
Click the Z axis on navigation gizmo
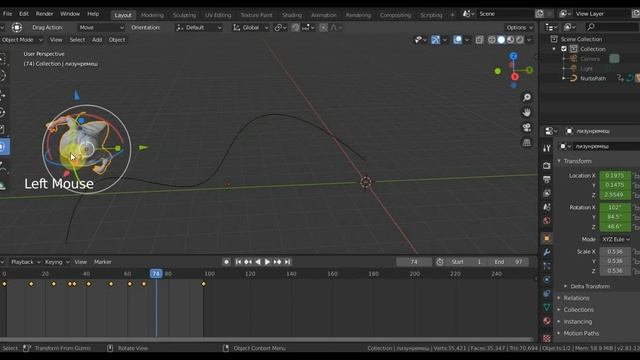tap(513, 56)
